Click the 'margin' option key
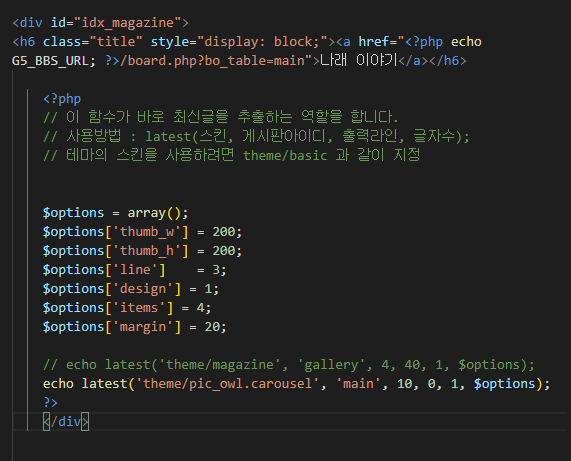571x461 pixels. click(x=143, y=327)
